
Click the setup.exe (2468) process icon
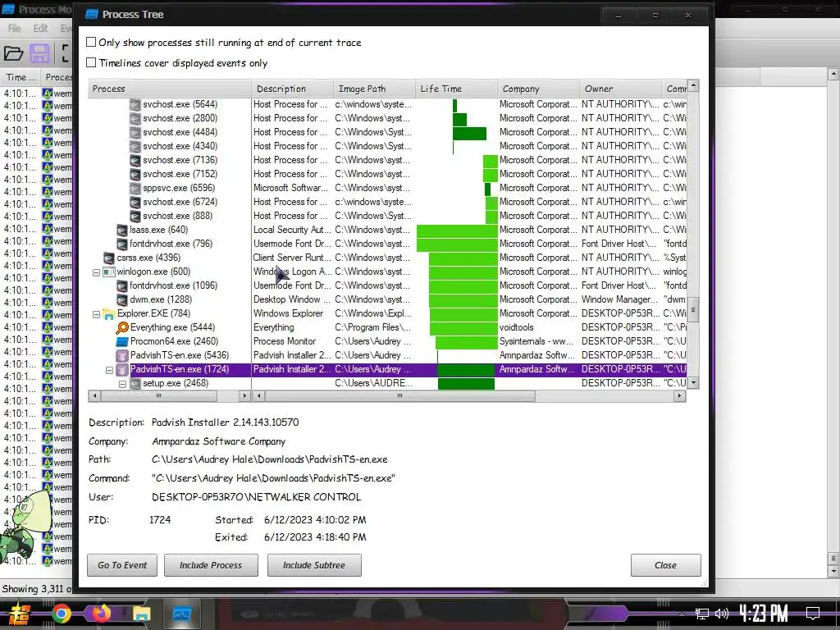tap(135, 383)
